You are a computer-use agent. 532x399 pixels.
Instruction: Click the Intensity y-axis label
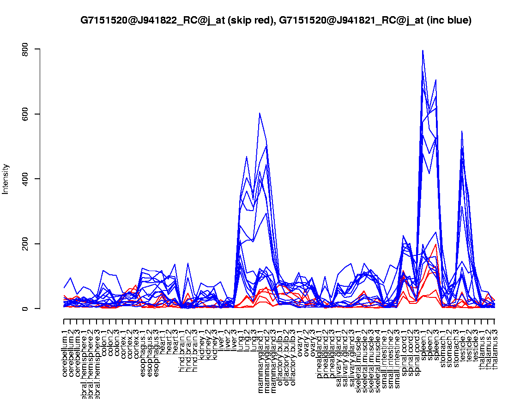pyautogui.click(x=6, y=179)
